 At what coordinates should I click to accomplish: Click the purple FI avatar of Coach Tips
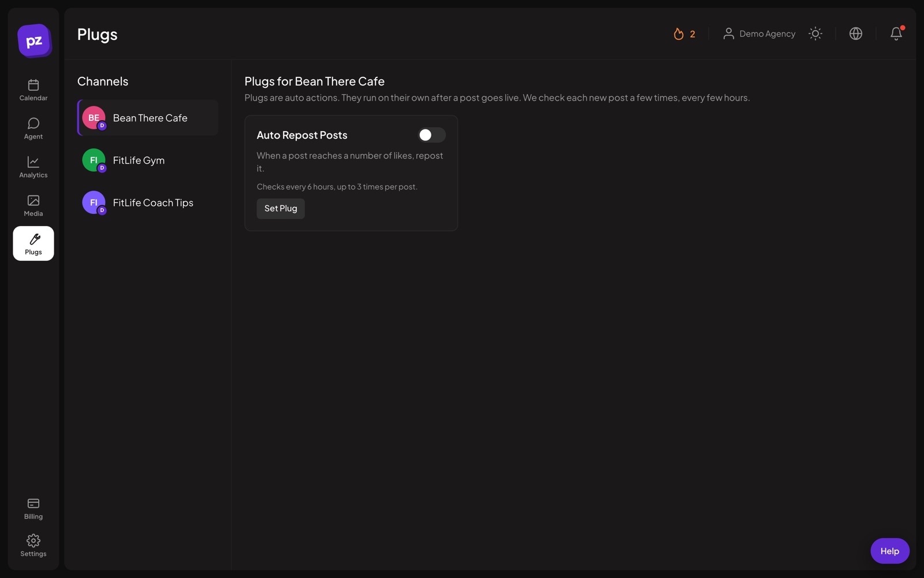pos(94,203)
